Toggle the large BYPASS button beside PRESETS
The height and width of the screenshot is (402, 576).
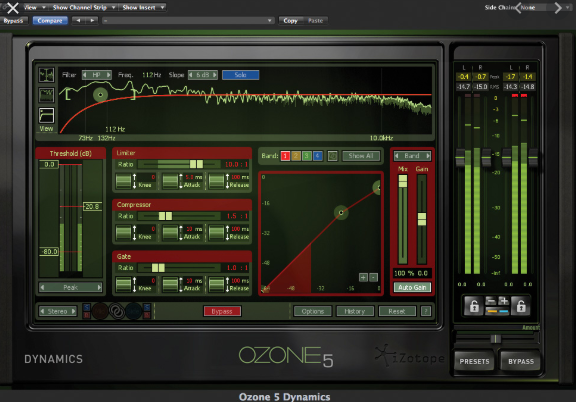coord(521,362)
